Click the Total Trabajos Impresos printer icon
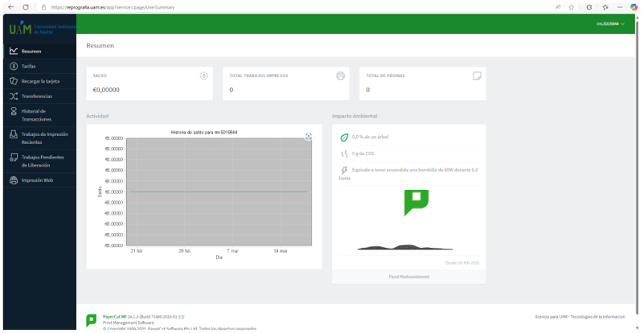 340,76
